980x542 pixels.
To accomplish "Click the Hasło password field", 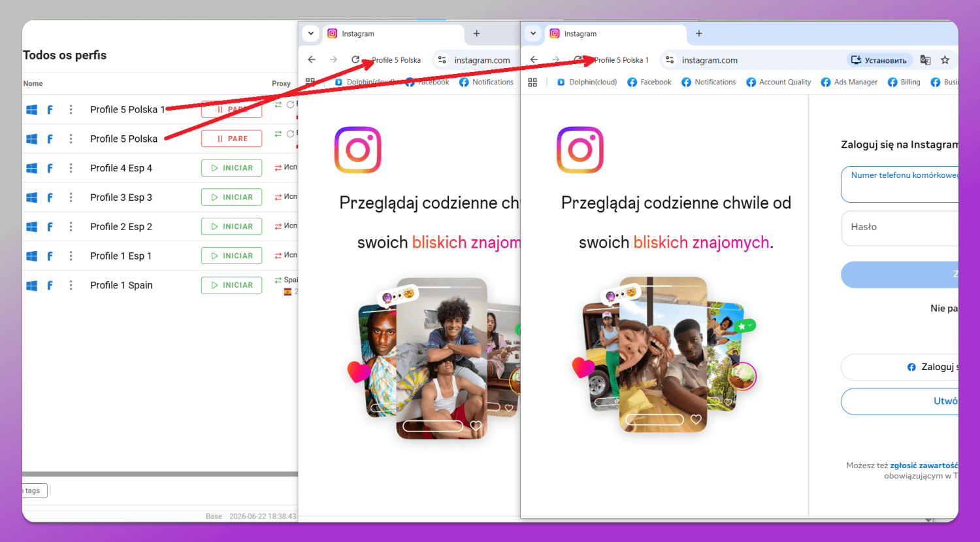I will [900, 228].
